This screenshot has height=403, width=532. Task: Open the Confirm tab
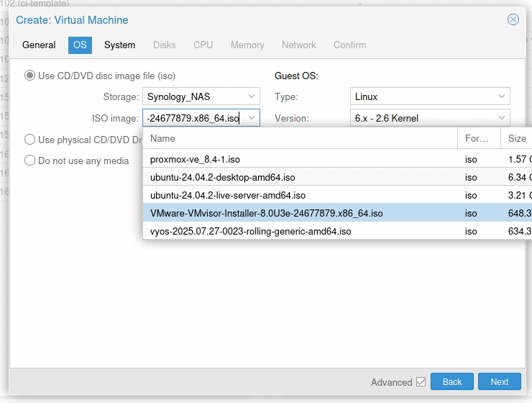click(x=350, y=45)
